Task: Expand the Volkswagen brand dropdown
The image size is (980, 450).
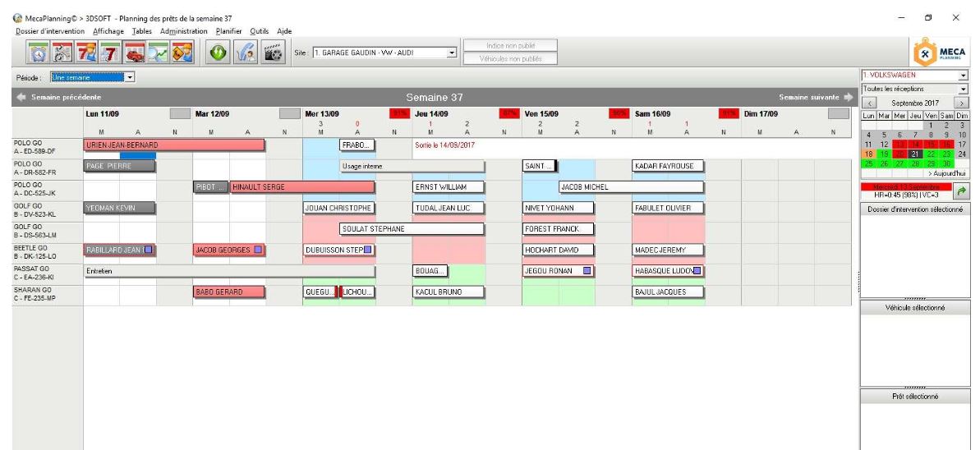Action: pyautogui.click(x=964, y=75)
